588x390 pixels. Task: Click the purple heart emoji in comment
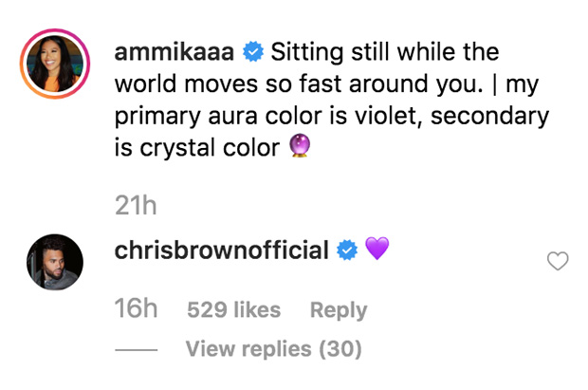[377, 251]
